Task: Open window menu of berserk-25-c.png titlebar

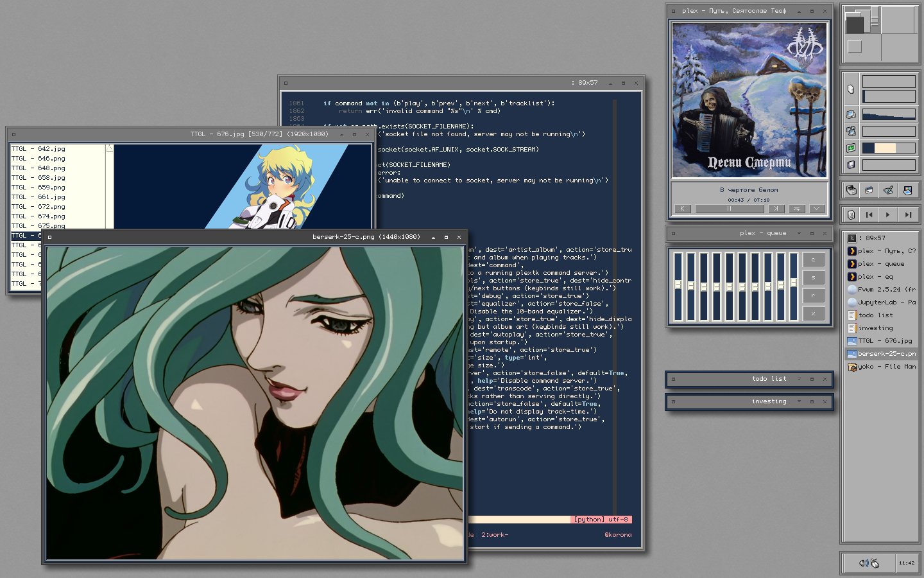Action: pyautogui.click(x=49, y=237)
